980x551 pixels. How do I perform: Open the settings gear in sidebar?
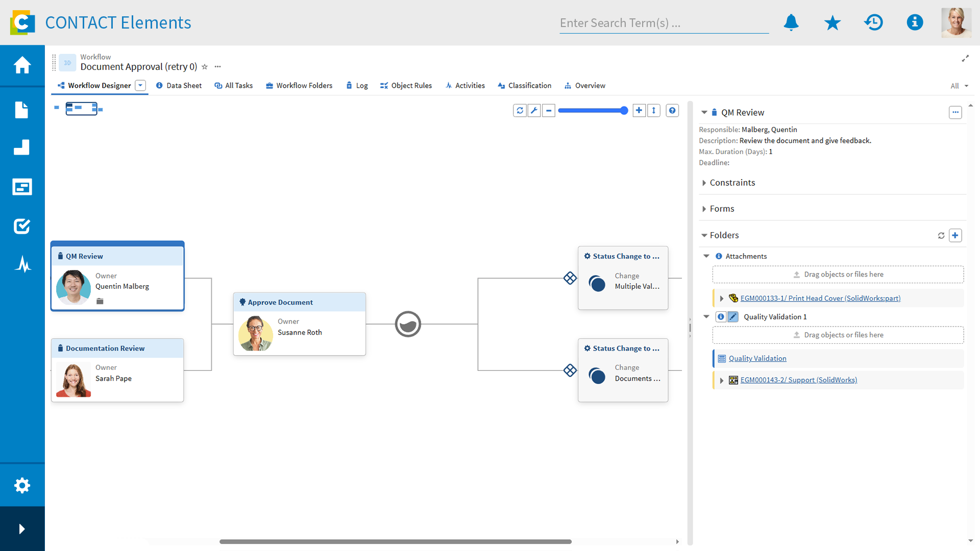[22, 485]
